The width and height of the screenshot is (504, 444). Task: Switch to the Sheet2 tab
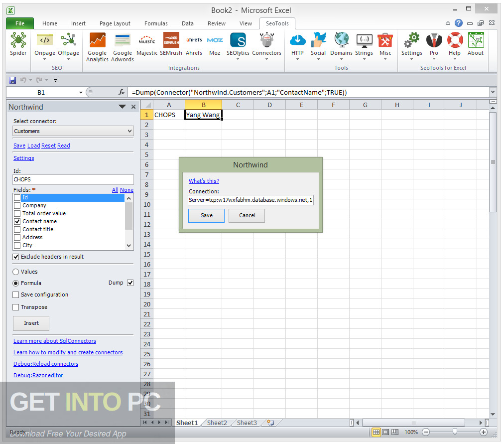(x=217, y=423)
